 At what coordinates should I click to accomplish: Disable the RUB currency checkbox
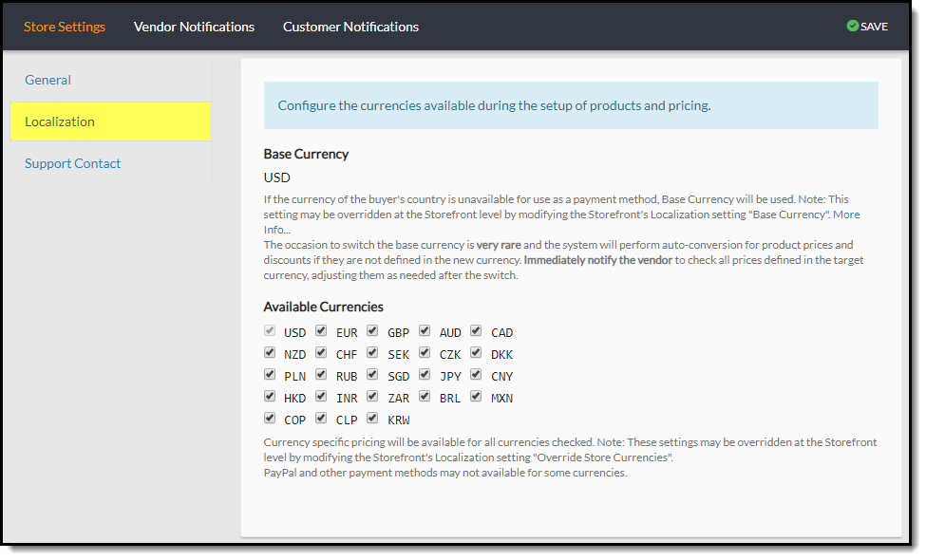[321, 374]
